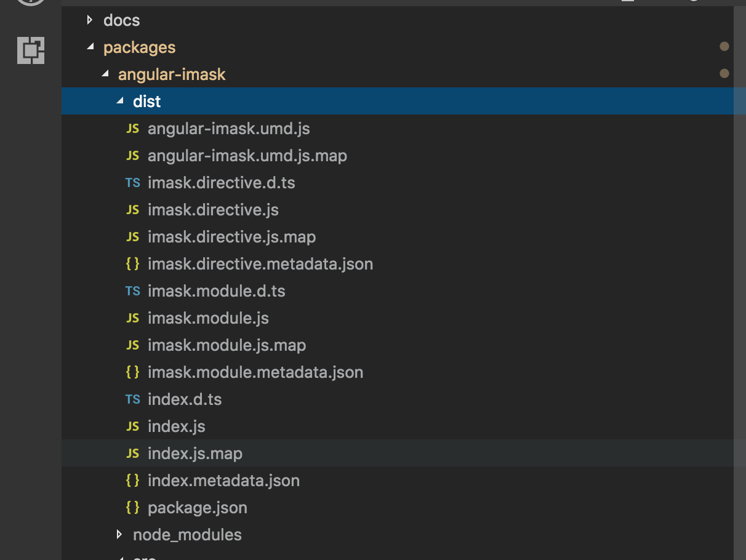Expand the docs folder

pos(89,20)
